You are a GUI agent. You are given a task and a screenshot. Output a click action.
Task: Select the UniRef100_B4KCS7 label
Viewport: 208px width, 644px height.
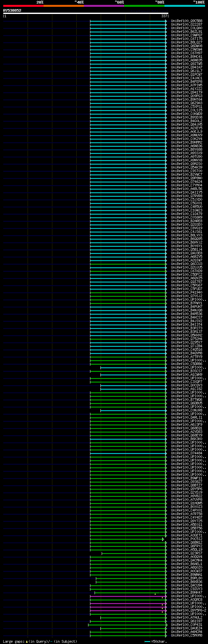point(187,317)
